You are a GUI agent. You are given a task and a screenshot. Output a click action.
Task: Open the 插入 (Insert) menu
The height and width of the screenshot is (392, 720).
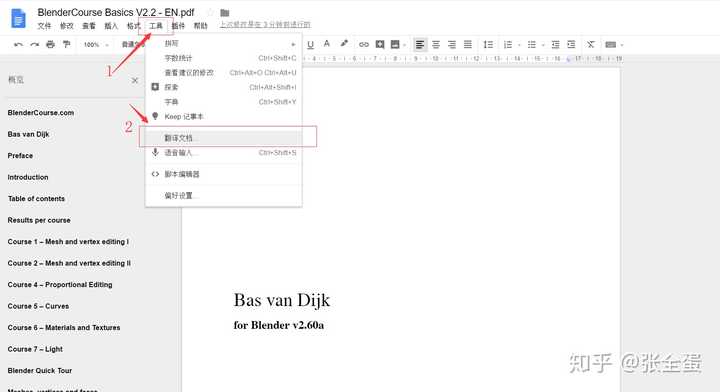pos(111,26)
